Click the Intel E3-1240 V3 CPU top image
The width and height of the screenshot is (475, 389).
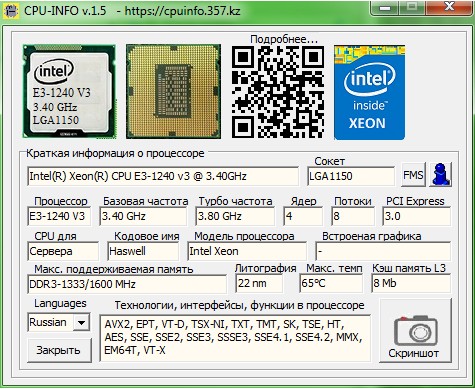coord(69,92)
